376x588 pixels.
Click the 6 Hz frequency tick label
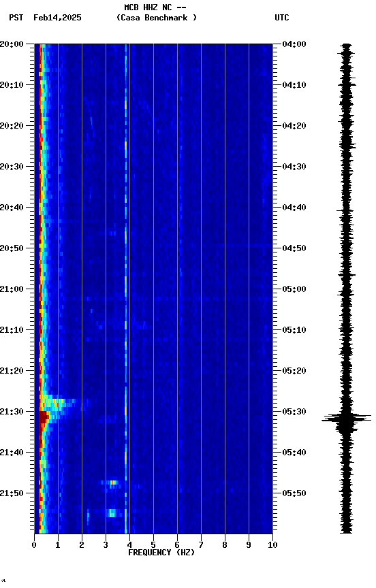point(177,545)
